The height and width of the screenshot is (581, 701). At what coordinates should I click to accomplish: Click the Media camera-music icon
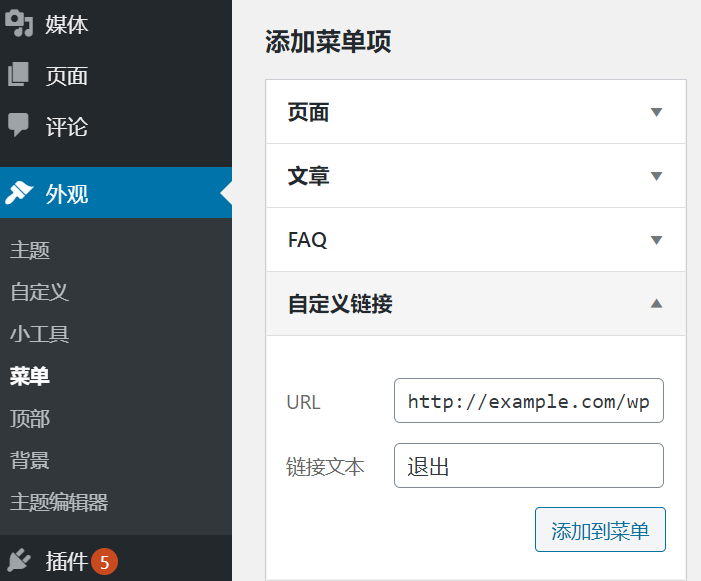pos(19,23)
